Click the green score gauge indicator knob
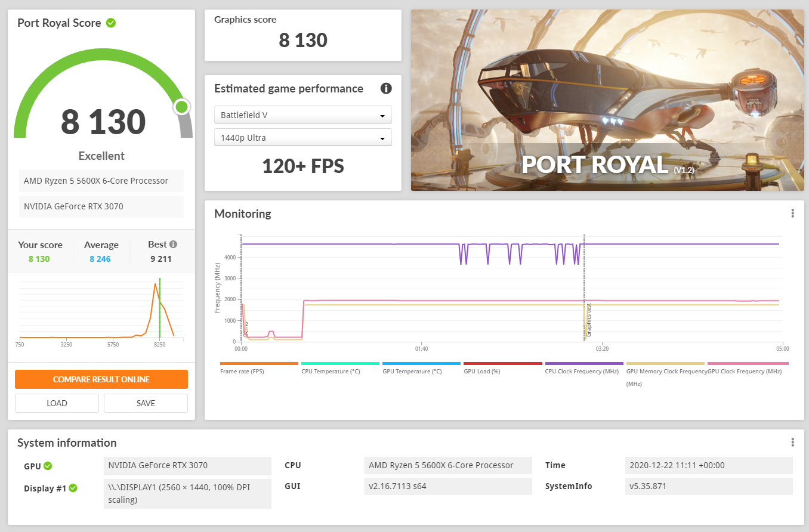This screenshot has width=809, height=532. pos(181,107)
